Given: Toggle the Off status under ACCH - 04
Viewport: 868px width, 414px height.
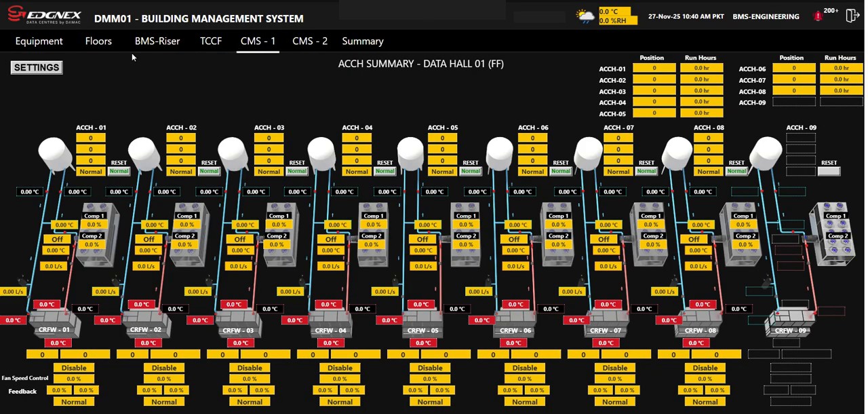Looking at the screenshot, I should point(331,239).
